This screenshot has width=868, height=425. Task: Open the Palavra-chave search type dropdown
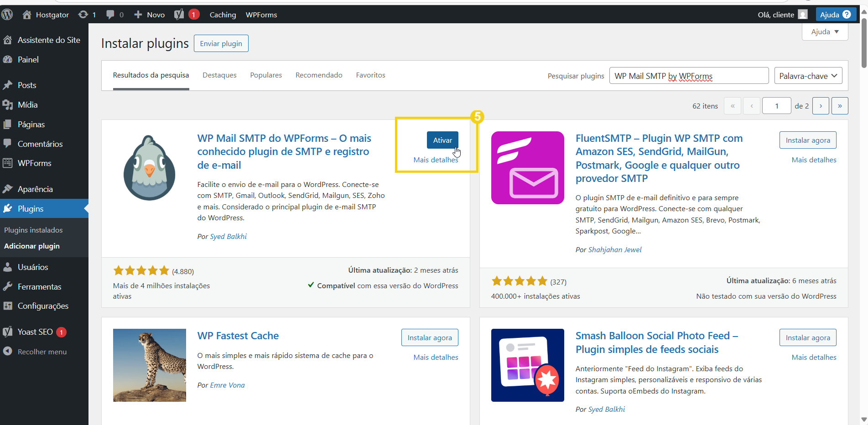(808, 76)
